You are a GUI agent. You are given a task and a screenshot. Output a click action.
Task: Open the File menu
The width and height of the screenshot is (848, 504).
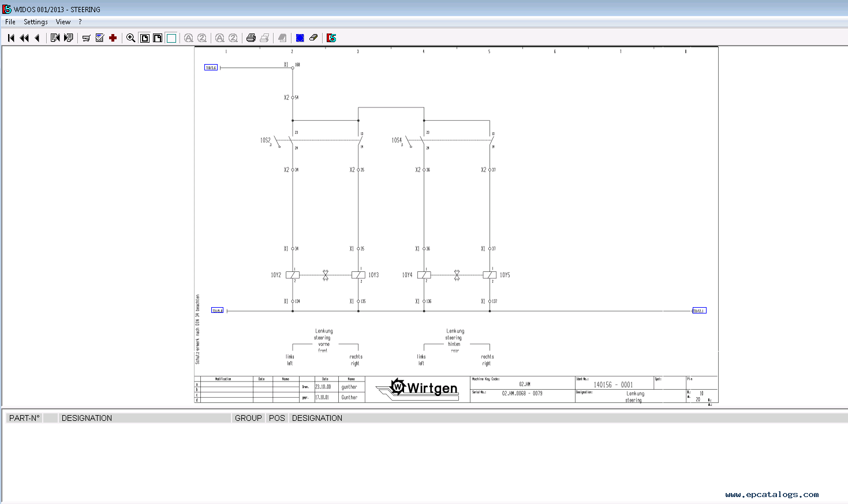pyautogui.click(x=10, y=22)
